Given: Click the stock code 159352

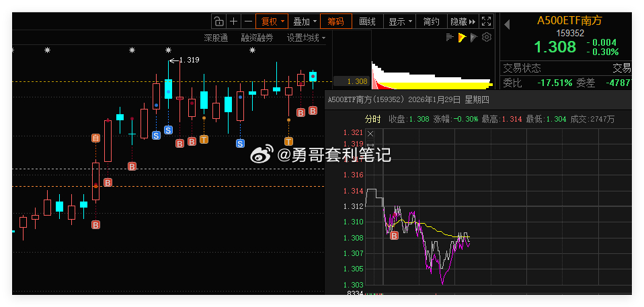Looking at the screenshot, I should [x=570, y=33].
